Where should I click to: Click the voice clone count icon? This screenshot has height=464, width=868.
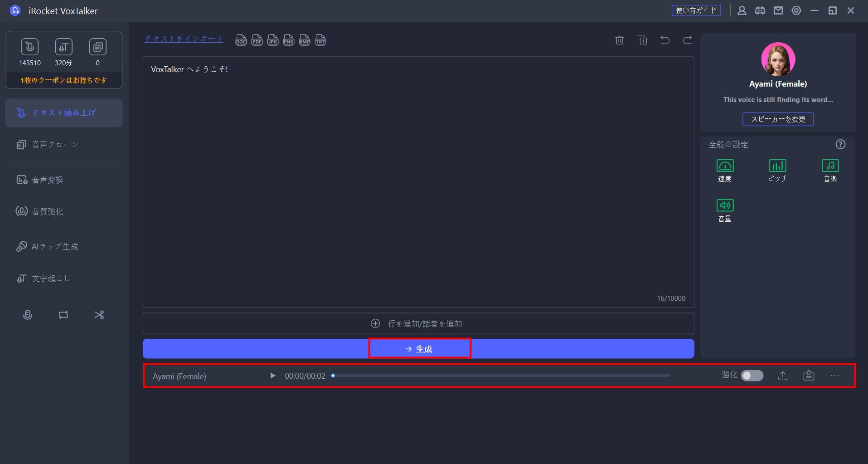(x=97, y=47)
